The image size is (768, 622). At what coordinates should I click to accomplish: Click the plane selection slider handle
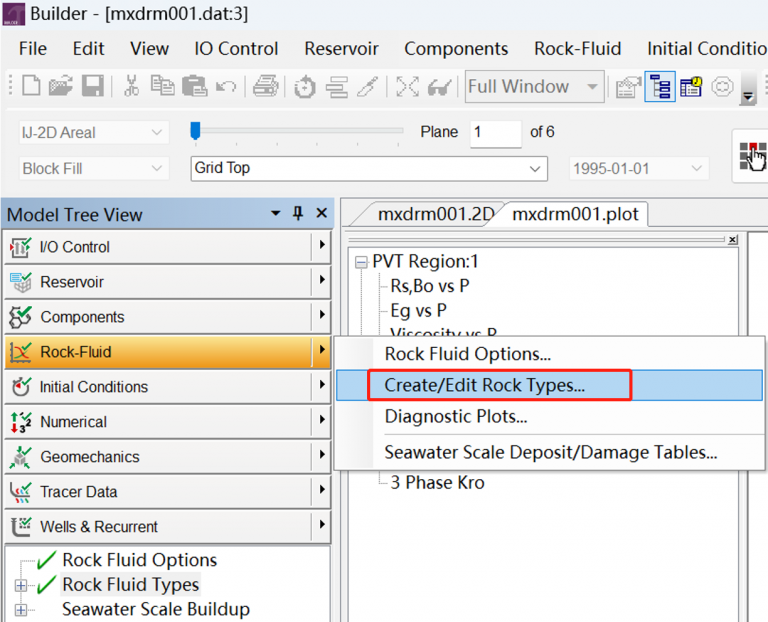[196, 131]
